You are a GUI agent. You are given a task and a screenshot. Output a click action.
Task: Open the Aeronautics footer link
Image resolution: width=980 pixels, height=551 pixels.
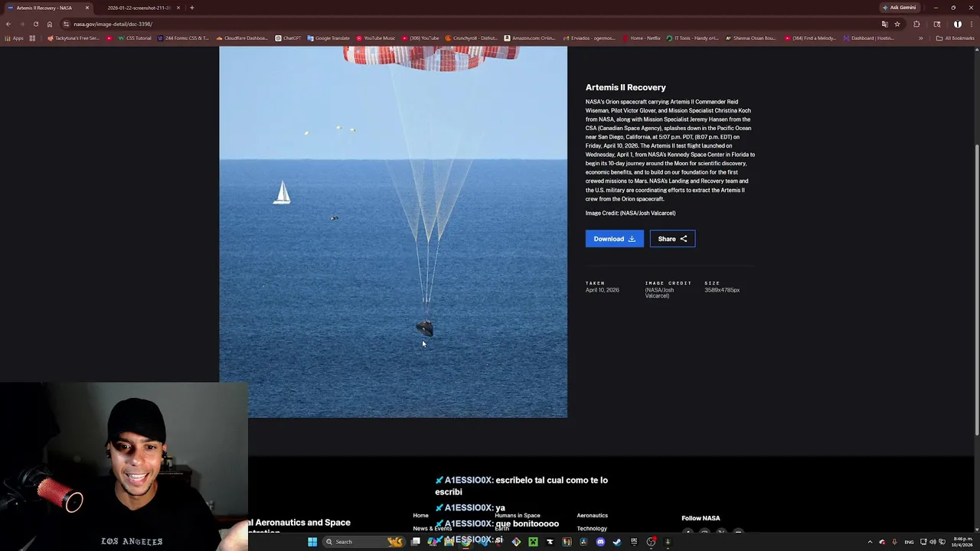pos(592,516)
